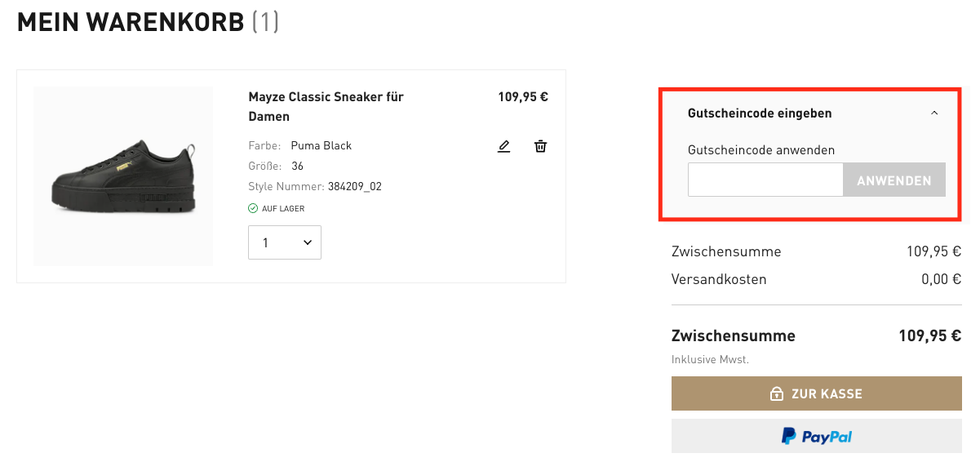Open the quantity dropdown showing 1

click(x=285, y=242)
